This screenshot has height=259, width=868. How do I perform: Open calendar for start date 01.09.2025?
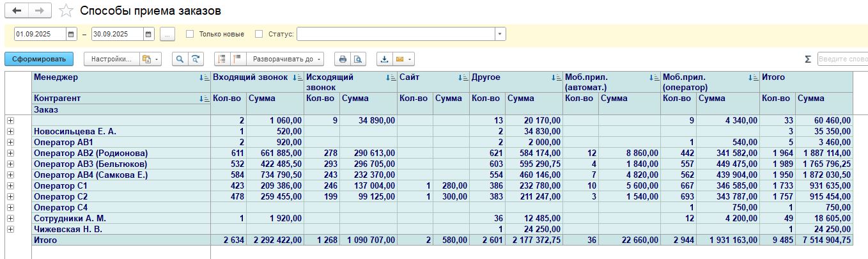coord(72,34)
